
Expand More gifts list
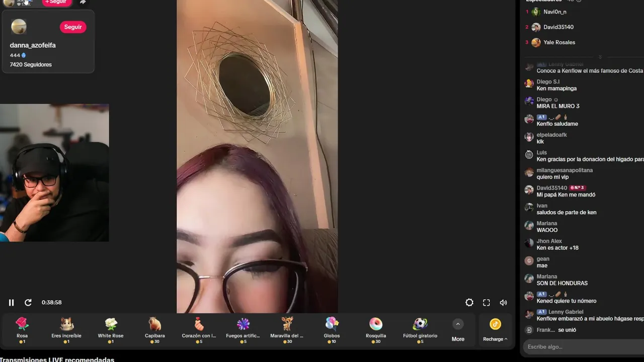point(458,330)
